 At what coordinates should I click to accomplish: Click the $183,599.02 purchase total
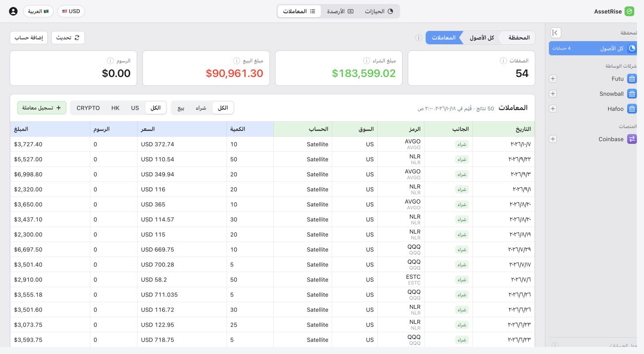[364, 73]
